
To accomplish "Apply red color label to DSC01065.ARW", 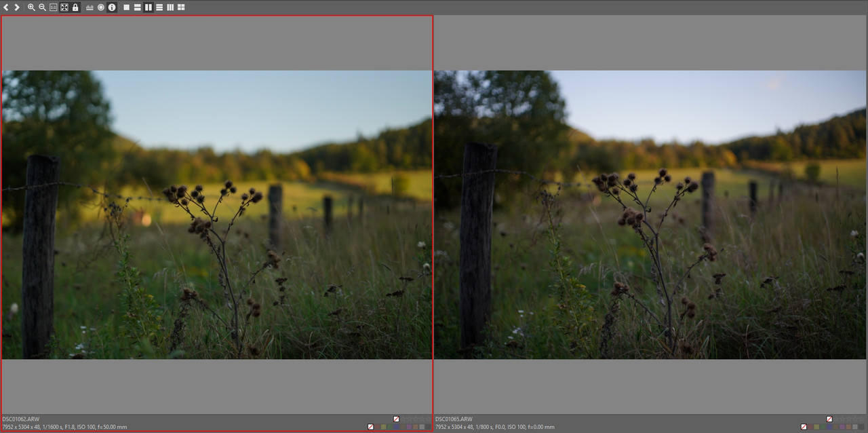I will point(810,427).
